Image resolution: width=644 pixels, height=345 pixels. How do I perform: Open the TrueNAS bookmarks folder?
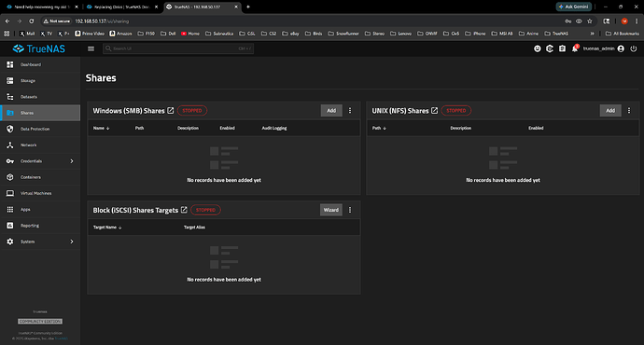[556, 34]
